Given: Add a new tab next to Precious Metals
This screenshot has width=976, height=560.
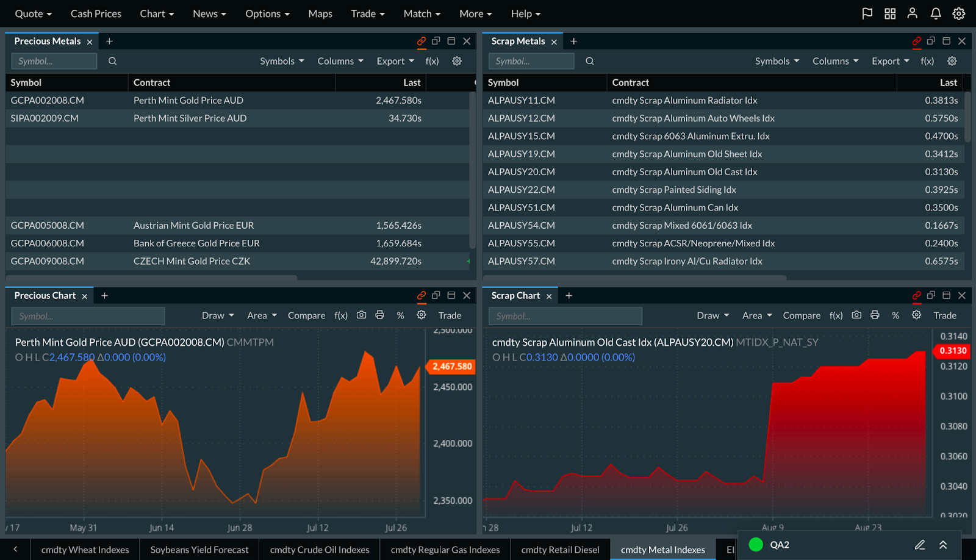Looking at the screenshot, I should pyautogui.click(x=109, y=41).
